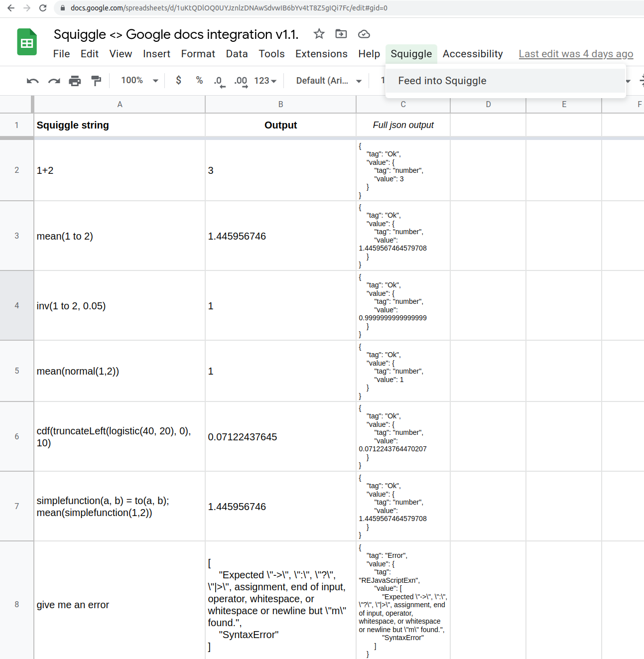This screenshot has height=659, width=644.
Task: Click the Redo arrow icon
Action: 54,81
